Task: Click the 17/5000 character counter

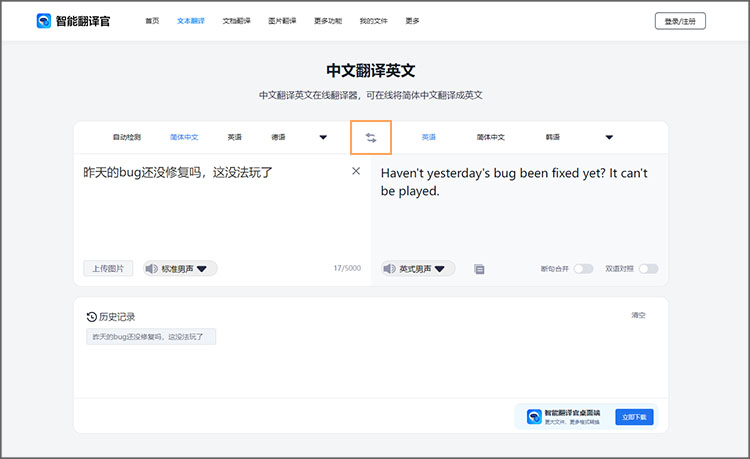Action: tap(347, 268)
